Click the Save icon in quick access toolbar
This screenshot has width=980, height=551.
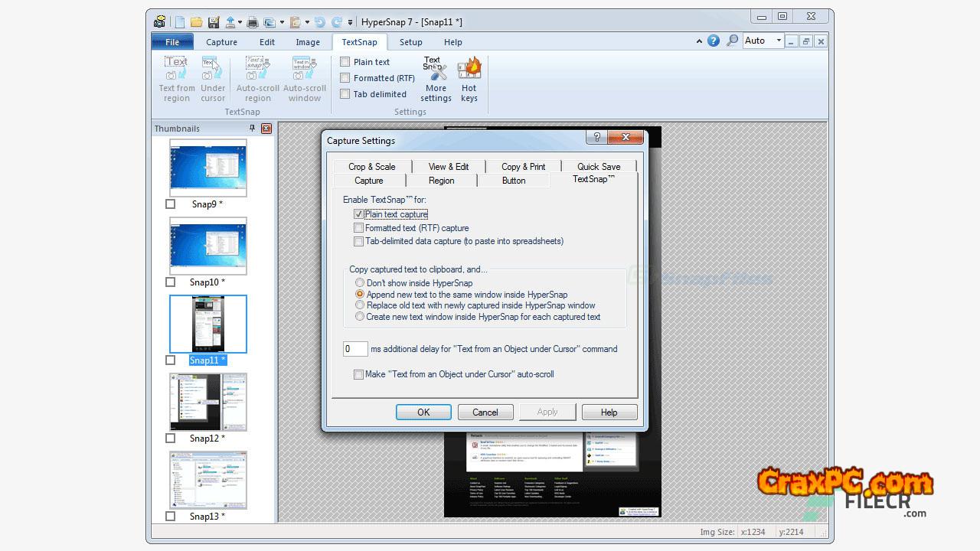(x=214, y=22)
